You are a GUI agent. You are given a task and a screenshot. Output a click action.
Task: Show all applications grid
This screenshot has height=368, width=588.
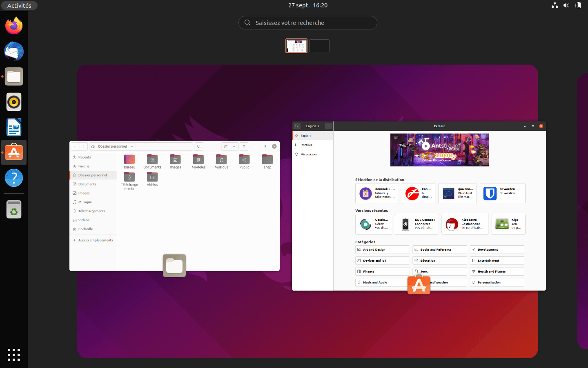[14, 355]
